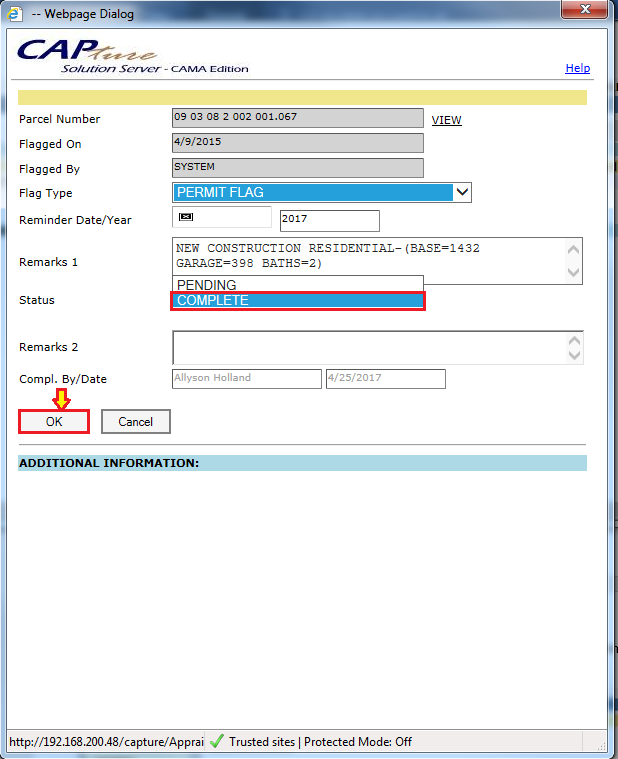The width and height of the screenshot is (618, 759).
Task: Click the Parcel Number field
Action: 297,117
